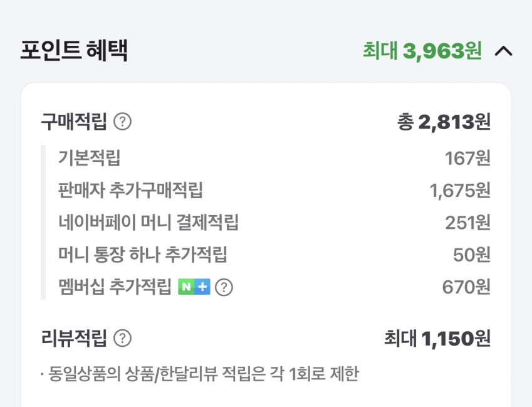Collapse the 포인트 혜택 section chevron
This screenshot has height=407, width=532.
coord(503,51)
